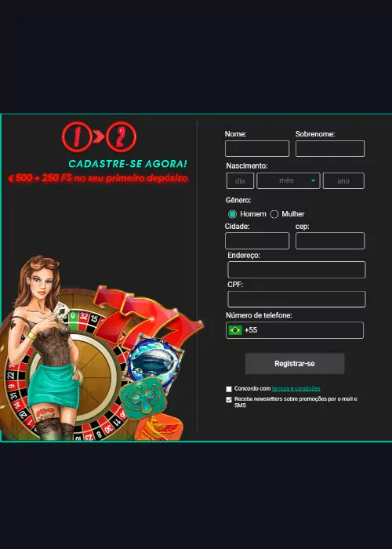Focus the Sobrenome input field
The image size is (392, 549).
(x=330, y=148)
